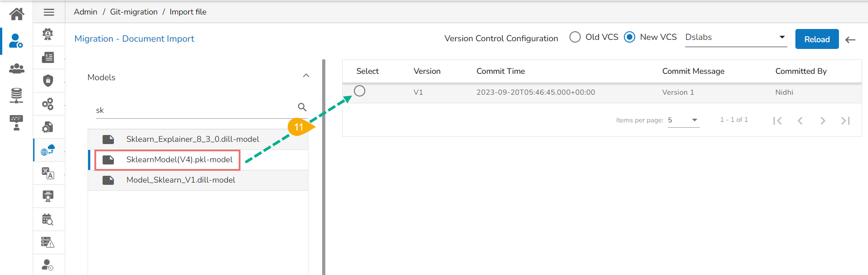This screenshot has width=868, height=275.
Task: Click the Git-migration breadcrumb link
Action: click(x=134, y=12)
